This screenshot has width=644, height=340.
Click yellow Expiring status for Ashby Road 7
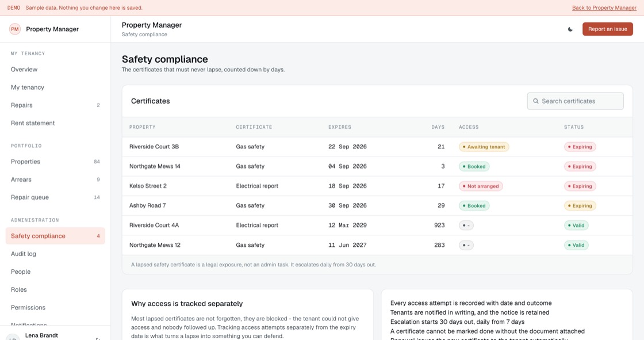[580, 205]
